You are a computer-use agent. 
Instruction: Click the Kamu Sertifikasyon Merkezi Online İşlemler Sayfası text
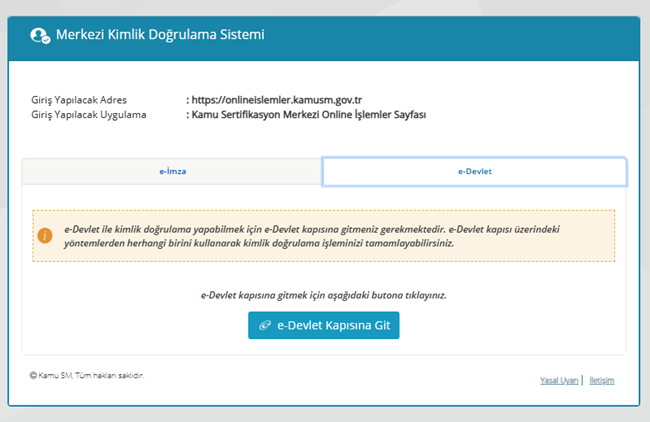coord(309,114)
